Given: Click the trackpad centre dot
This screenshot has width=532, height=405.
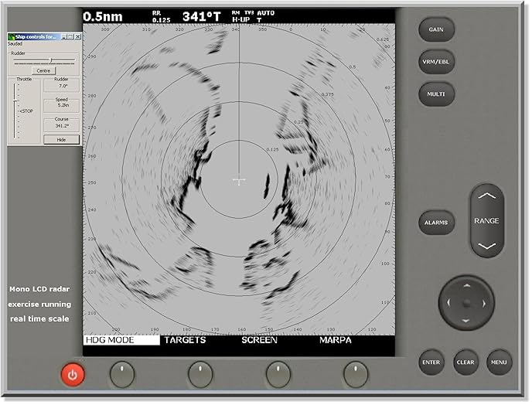Looking at the screenshot, I should (466, 302).
